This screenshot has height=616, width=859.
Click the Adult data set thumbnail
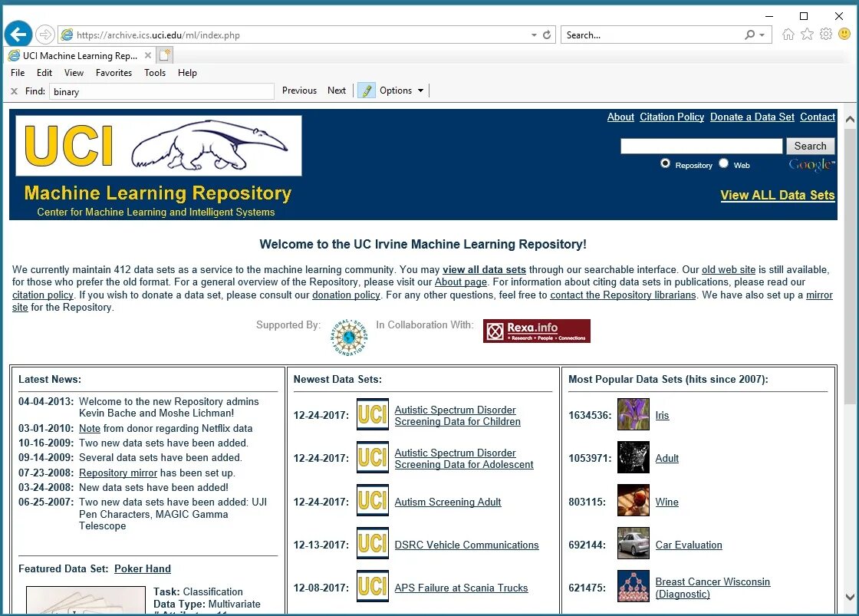[634, 457]
